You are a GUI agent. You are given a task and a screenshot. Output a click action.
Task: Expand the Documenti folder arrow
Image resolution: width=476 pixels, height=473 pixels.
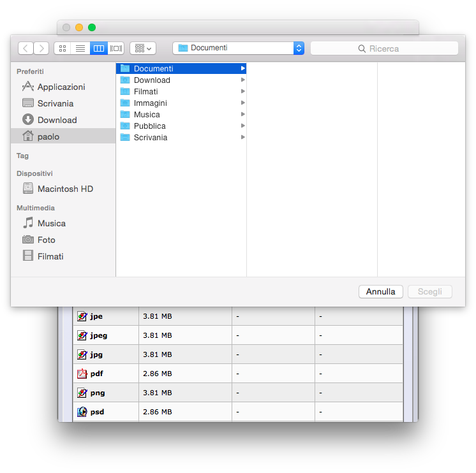[x=243, y=68]
